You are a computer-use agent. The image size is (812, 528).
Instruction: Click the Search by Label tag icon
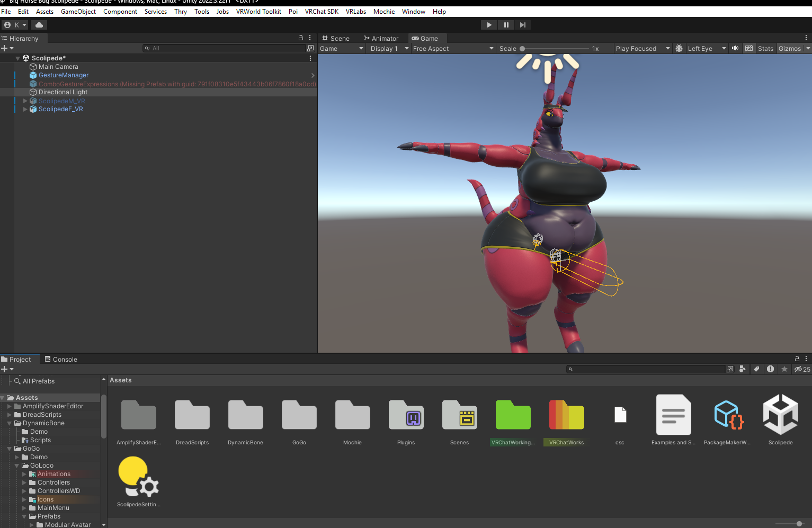(756, 369)
